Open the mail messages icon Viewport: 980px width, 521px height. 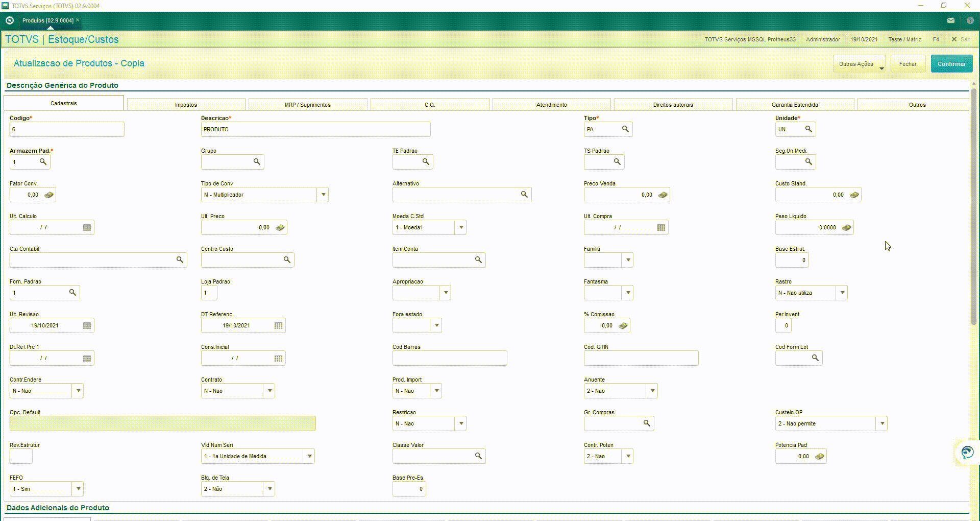pyautogui.click(x=951, y=20)
